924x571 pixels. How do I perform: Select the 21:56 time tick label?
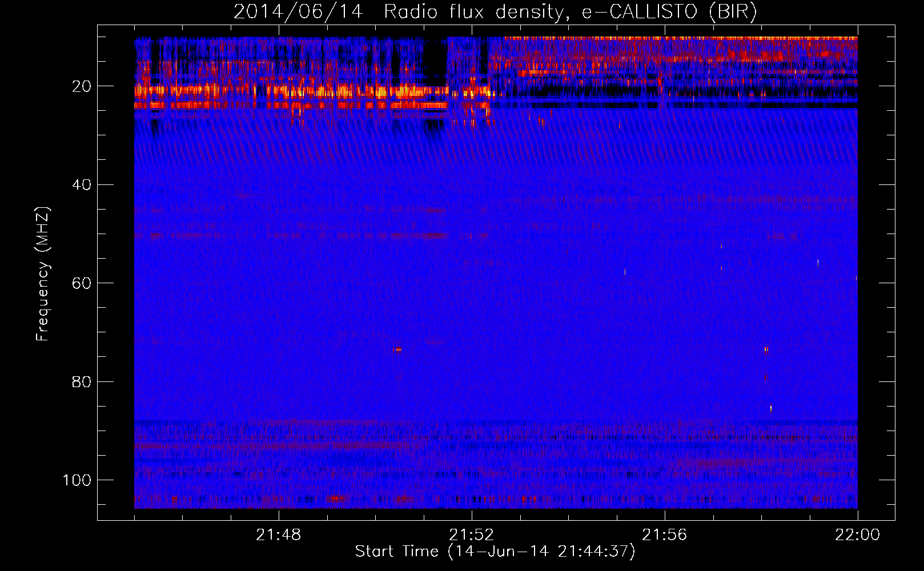click(665, 535)
